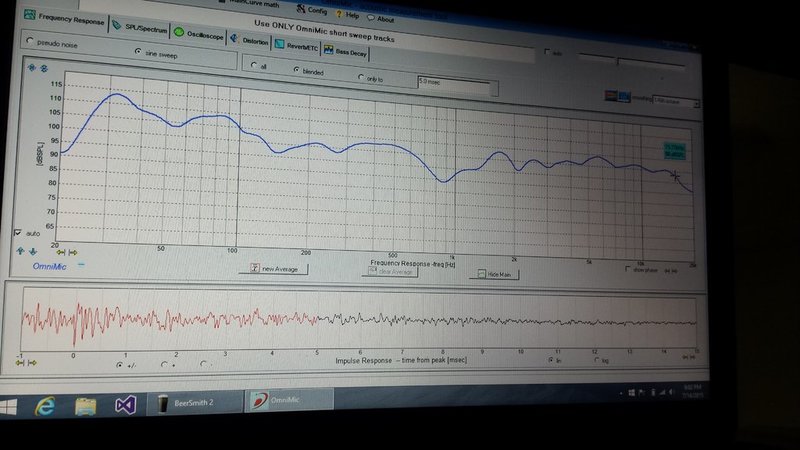Click the left frequency-range arrow under the graph
Viewport: 800px width, 450px height.
(61, 252)
